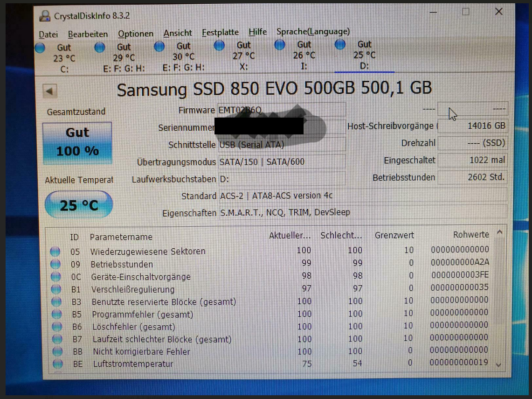Viewport: 532px width, 399px height.
Task: Click Host-Schreibvorgänge value 14016 GB
Action: click(x=472, y=126)
